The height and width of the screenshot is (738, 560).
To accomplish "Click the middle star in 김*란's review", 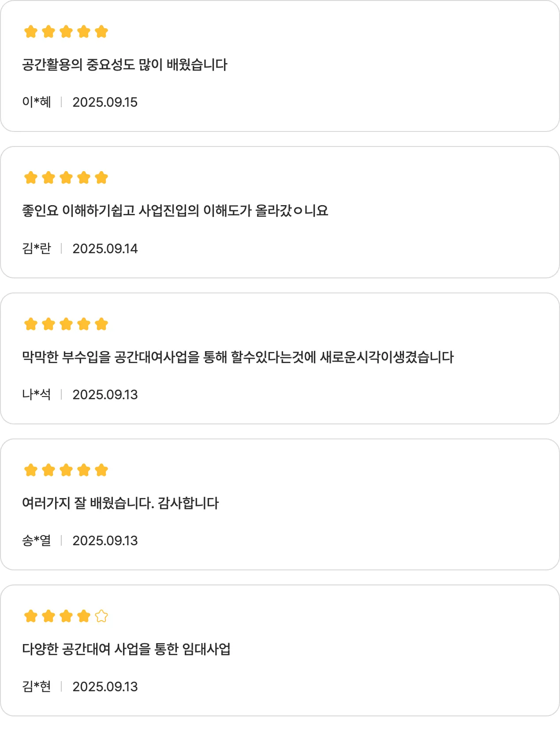I will point(66,178).
